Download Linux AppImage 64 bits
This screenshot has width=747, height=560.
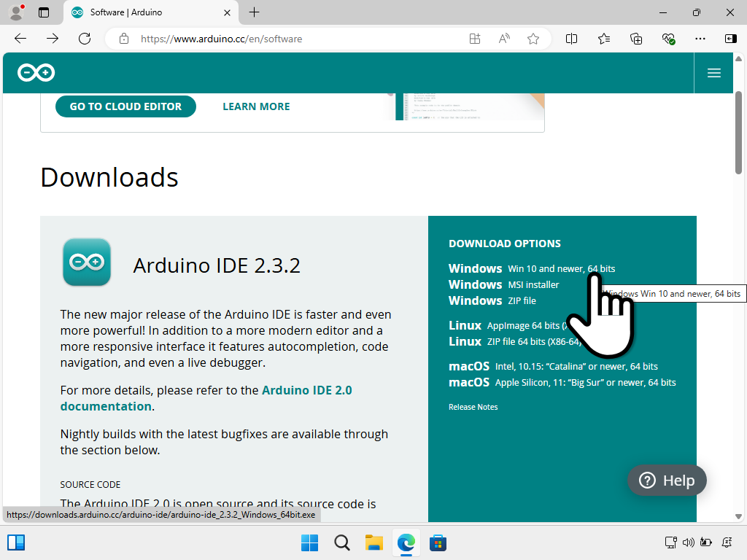pos(508,326)
